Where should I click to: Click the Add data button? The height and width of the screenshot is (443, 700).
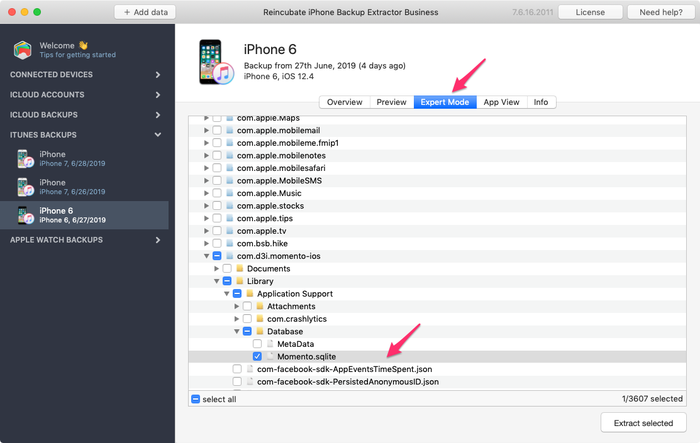145,12
